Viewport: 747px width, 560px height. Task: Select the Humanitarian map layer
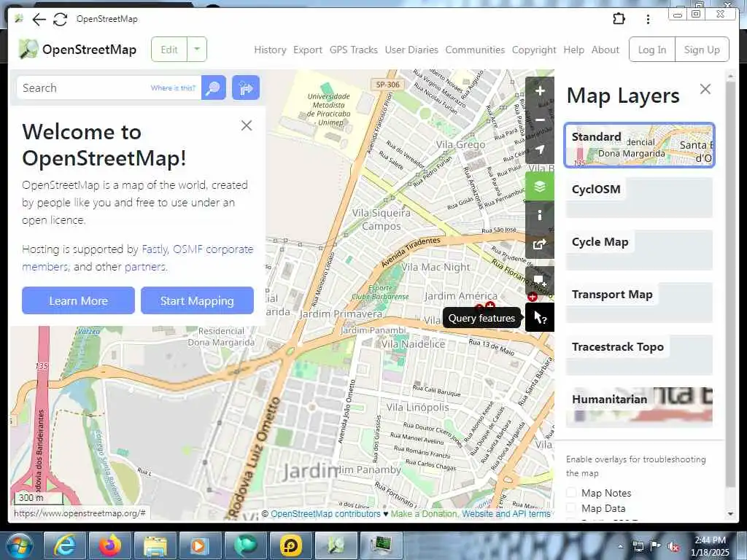click(639, 407)
